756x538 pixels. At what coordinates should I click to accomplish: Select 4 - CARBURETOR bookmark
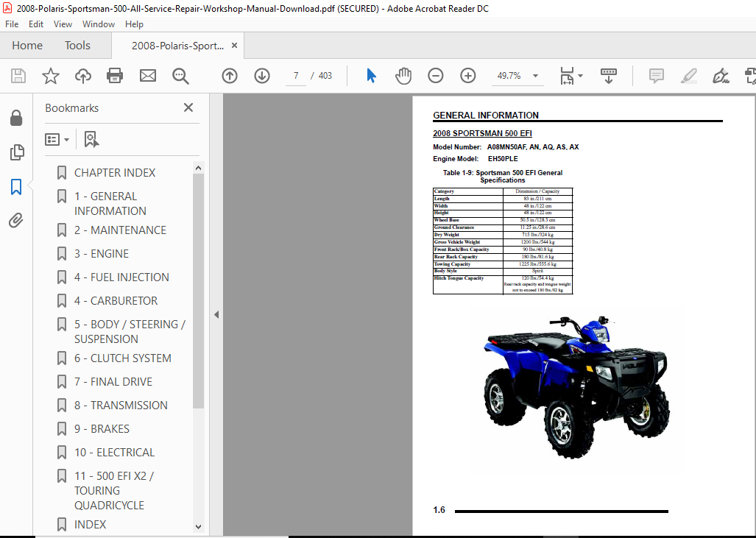(116, 301)
